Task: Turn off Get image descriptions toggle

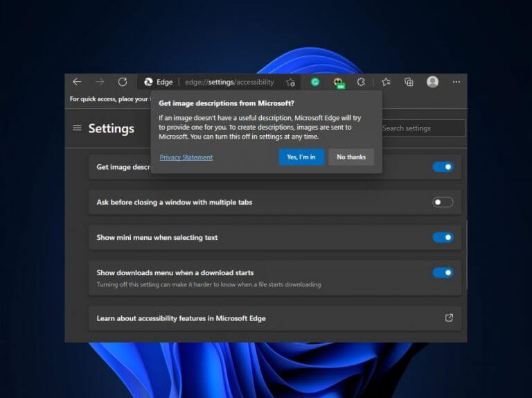Action: pos(443,166)
